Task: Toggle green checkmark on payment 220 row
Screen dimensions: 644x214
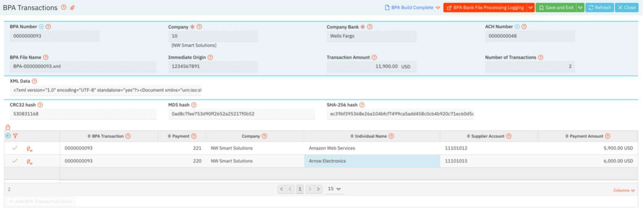Action: (x=15, y=161)
